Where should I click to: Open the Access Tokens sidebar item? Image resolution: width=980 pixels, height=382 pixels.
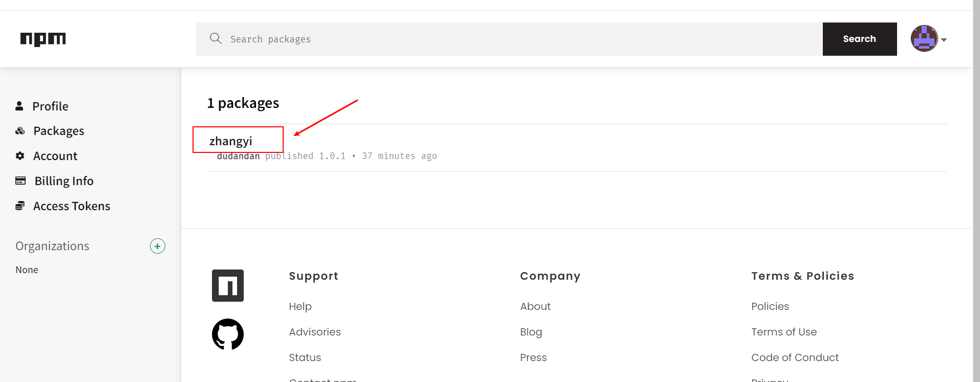(72, 206)
